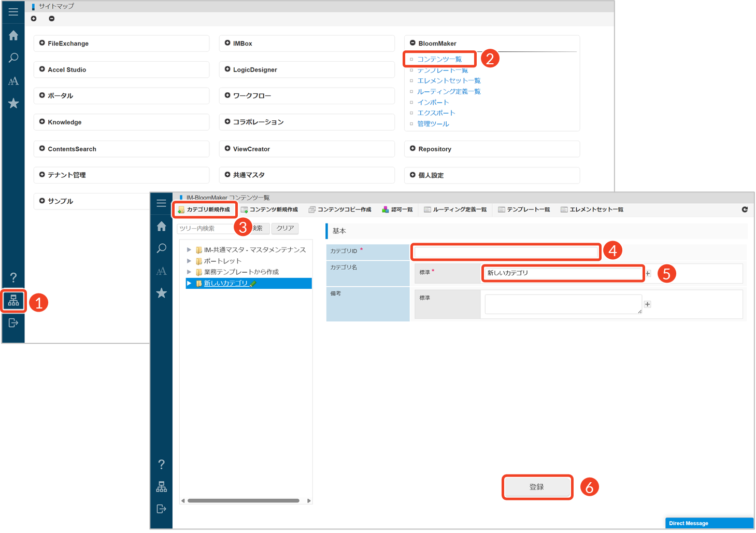Select 新しいカテゴリ in the category tree
756x533 pixels.
(226, 283)
